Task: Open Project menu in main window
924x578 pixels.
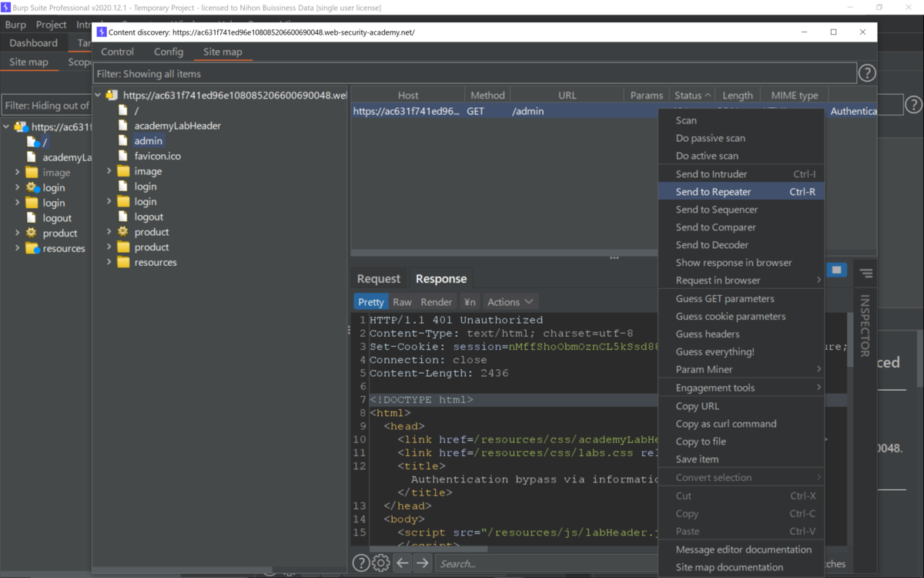Action: pyautogui.click(x=51, y=25)
